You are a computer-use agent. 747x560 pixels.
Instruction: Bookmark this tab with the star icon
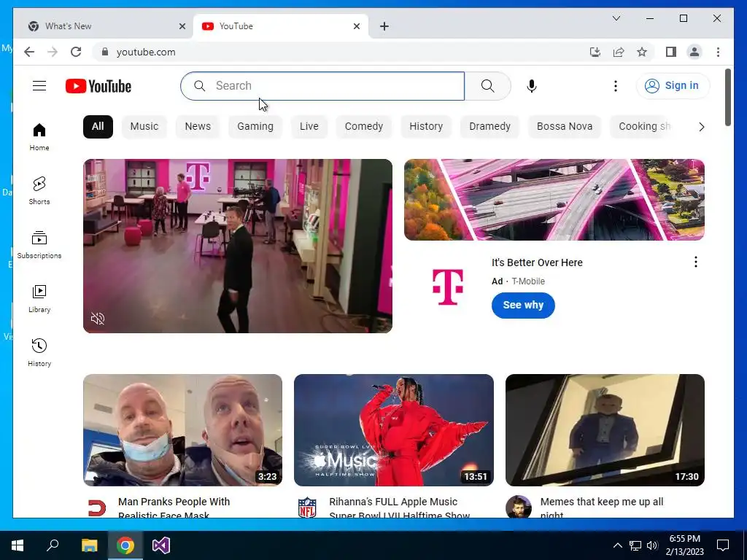tap(642, 52)
